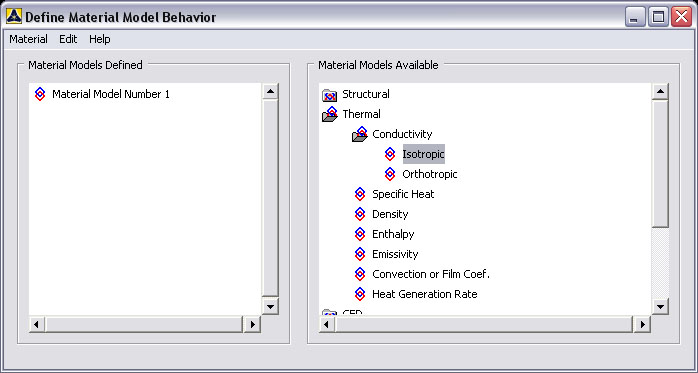
Task: Click the Heat Generation Rate icon
Action: click(x=360, y=294)
